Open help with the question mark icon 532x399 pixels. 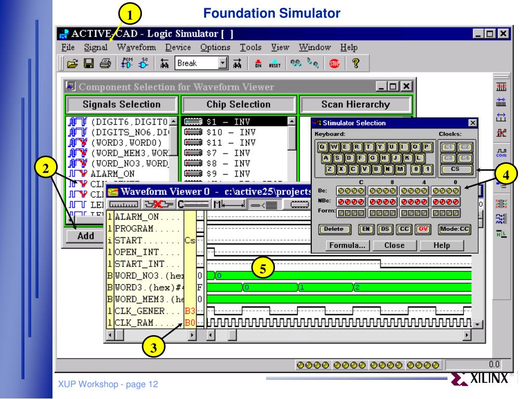(x=355, y=63)
